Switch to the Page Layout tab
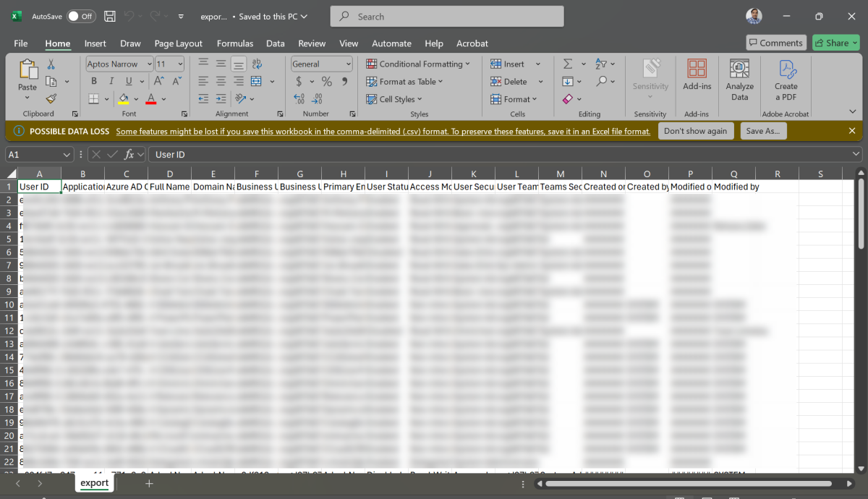Viewport: 868px width, 499px height. click(x=179, y=43)
